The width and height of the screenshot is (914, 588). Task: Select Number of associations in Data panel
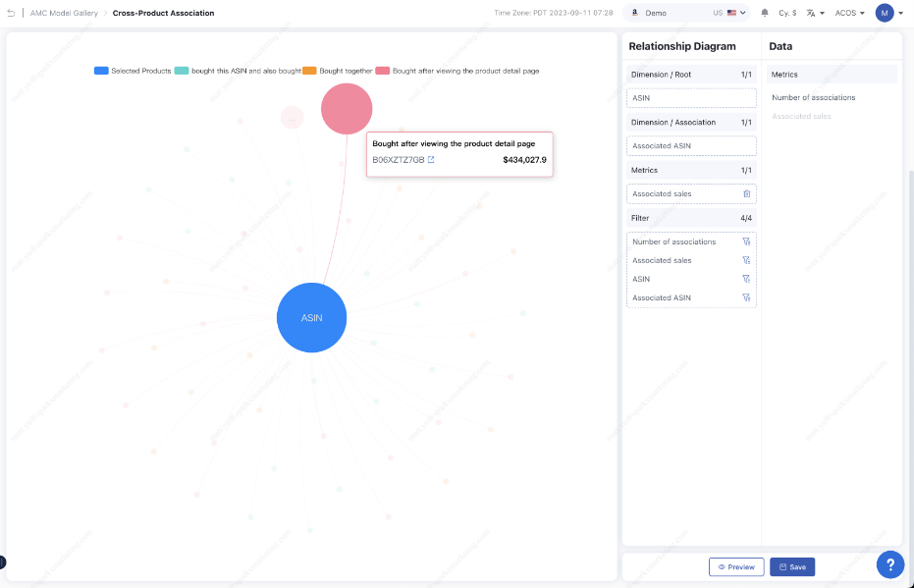pyautogui.click(x=813, y=97)
